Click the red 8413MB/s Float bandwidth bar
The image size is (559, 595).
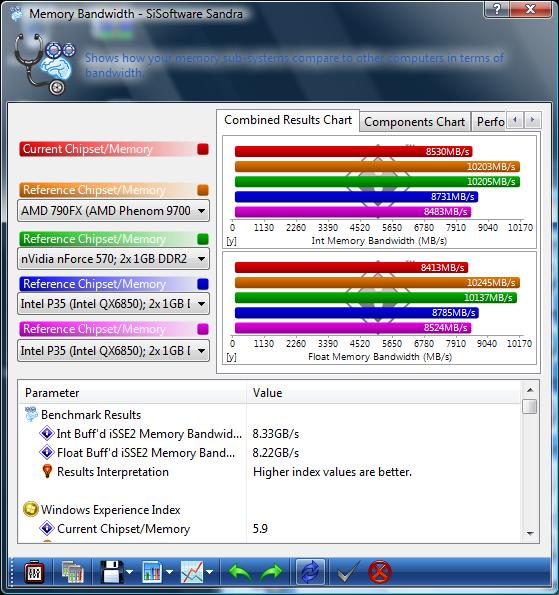point(351,268)
